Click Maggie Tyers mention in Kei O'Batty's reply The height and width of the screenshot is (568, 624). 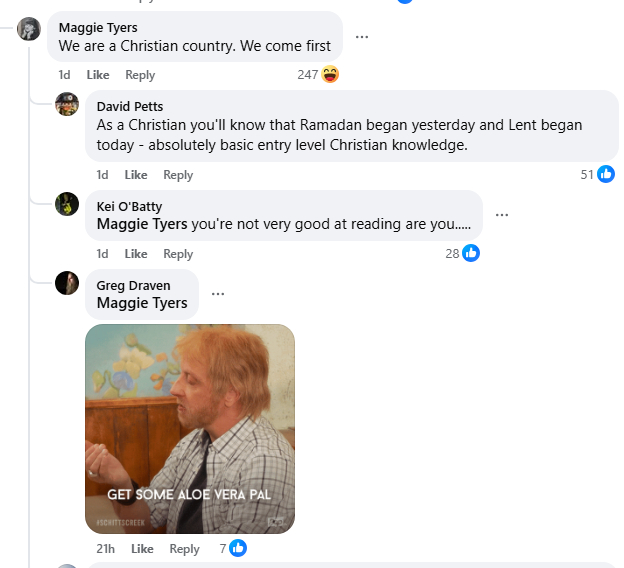(142, 224)
